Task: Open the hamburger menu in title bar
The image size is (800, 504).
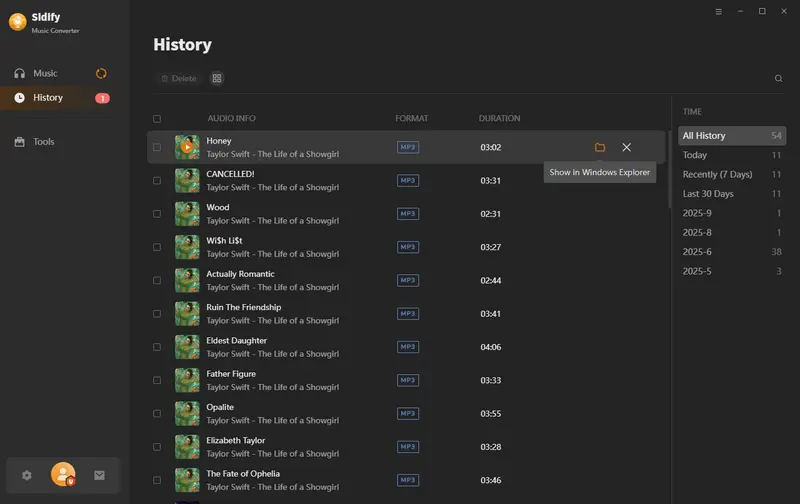Action: tap(719, 11)
